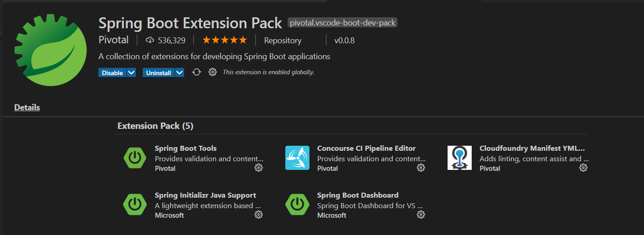This screenshot has width=644, height=235.
Task: Click the Uninstall button
Action: tap(159, 72)
